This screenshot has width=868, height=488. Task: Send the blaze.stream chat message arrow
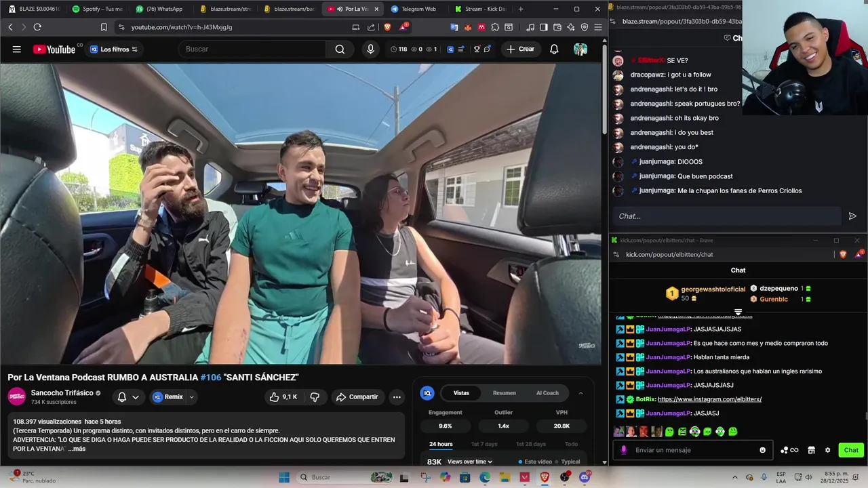tap(852, 216)
